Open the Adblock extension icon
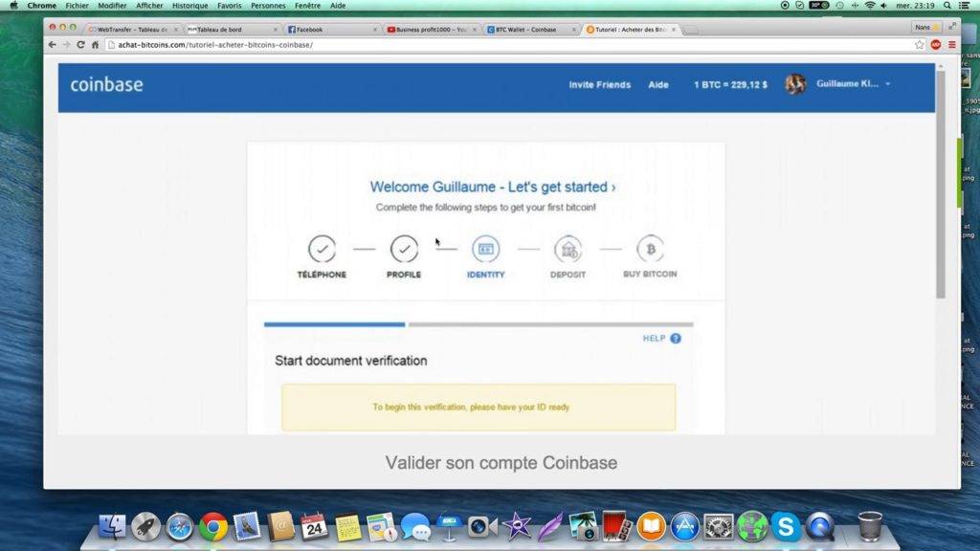The height and width of the screenshot is (551, 980). 936,45
